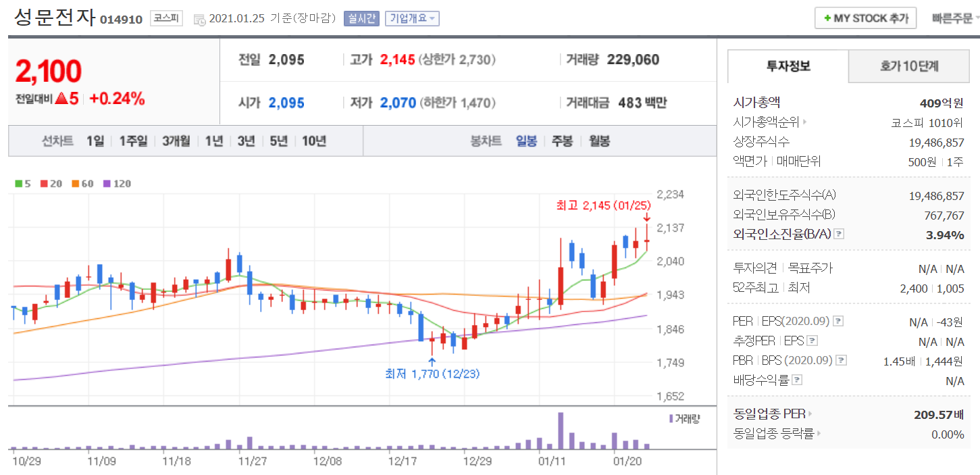Click help icon beside PBR BPS (2020.09)
Screen dimensions: 980x475
842,360
